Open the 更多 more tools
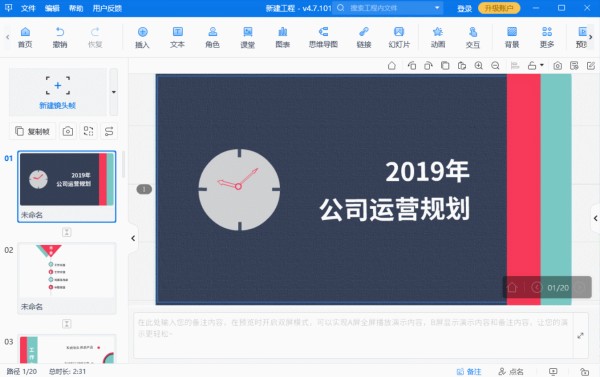This screenshot has height=377, width=600. (547, 37)
